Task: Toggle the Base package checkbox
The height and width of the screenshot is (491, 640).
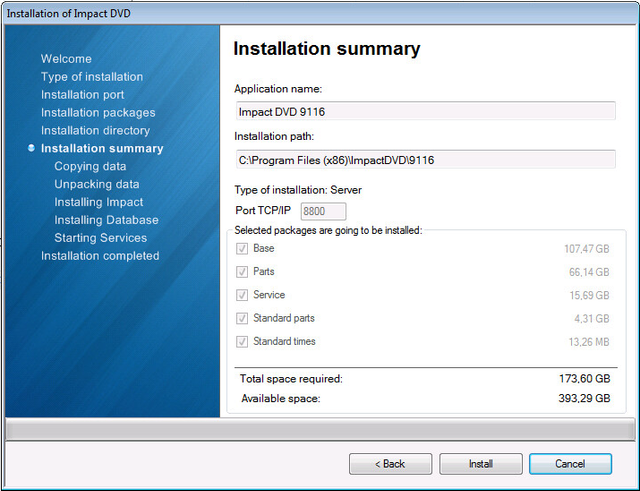Action: click(x=242, y=249)
